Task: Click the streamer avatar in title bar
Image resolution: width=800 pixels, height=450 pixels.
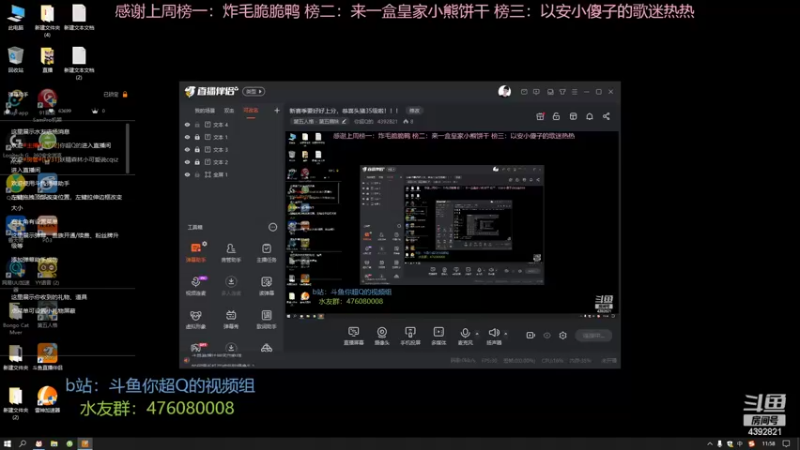Action: coord(504,91)
